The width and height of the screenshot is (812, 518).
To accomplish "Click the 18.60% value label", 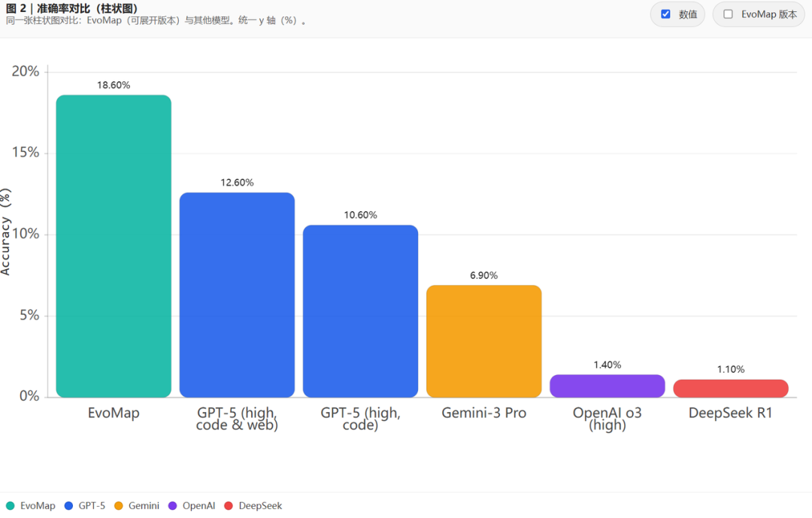I will pos(114,85).
